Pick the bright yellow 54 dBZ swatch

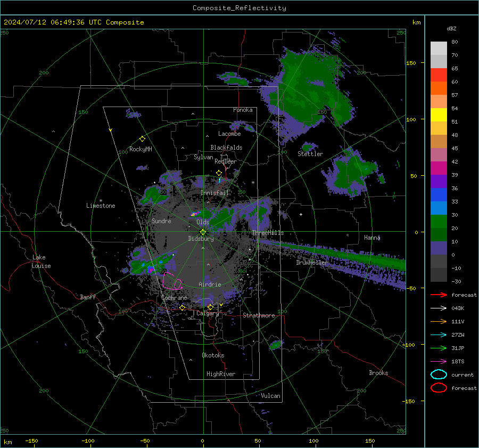coord(439,115)
